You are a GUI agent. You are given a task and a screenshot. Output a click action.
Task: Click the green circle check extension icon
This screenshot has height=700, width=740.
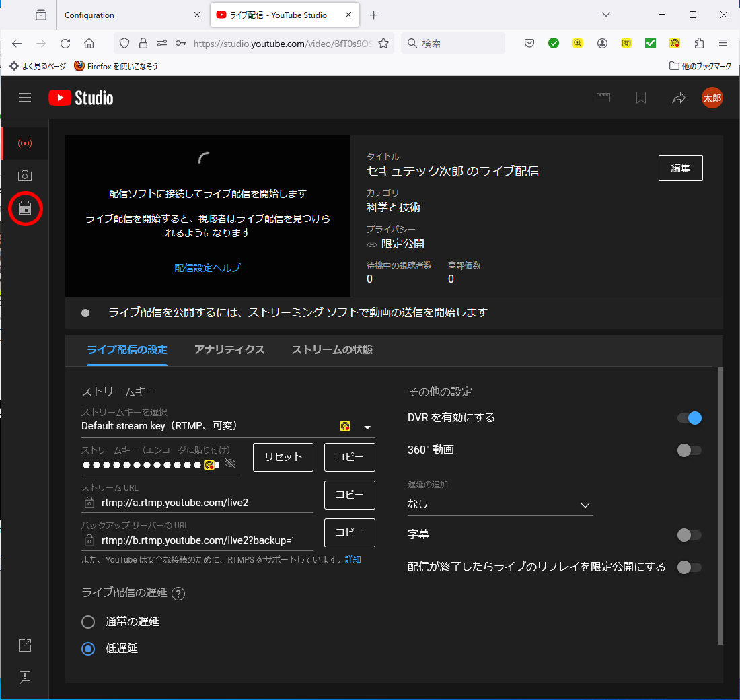(554, 44)
